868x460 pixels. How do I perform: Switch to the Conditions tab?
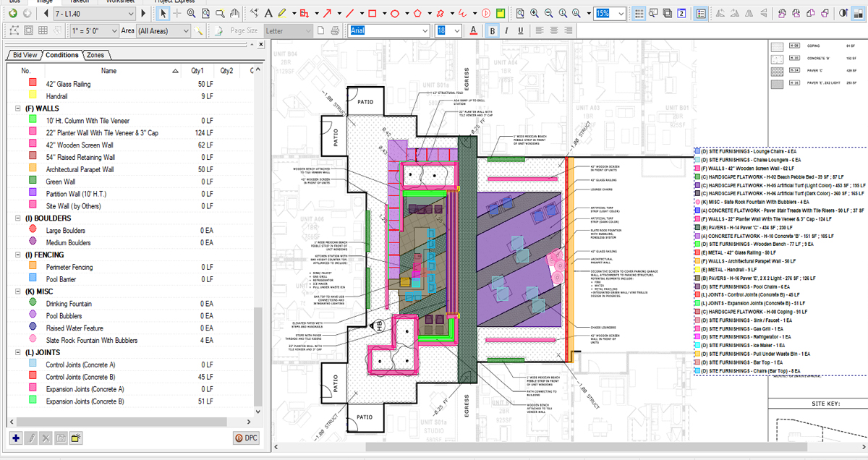click(x=61, y=55)
